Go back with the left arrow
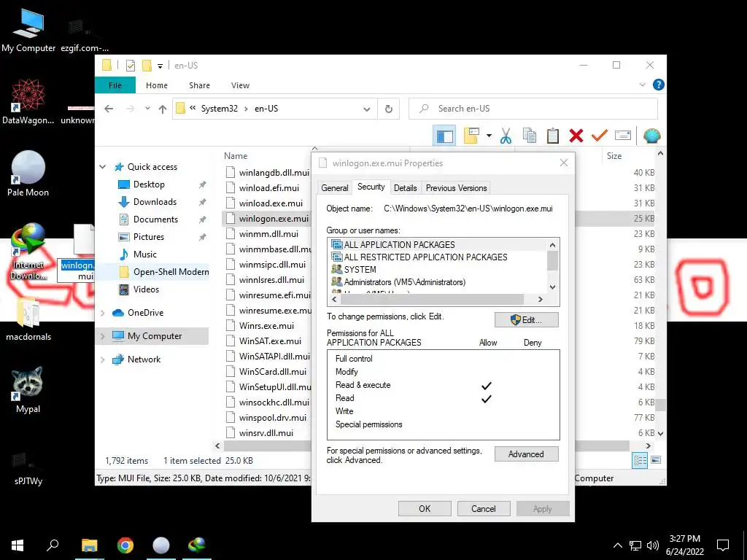The image size is (747, 560). click(x=109, y=109)
